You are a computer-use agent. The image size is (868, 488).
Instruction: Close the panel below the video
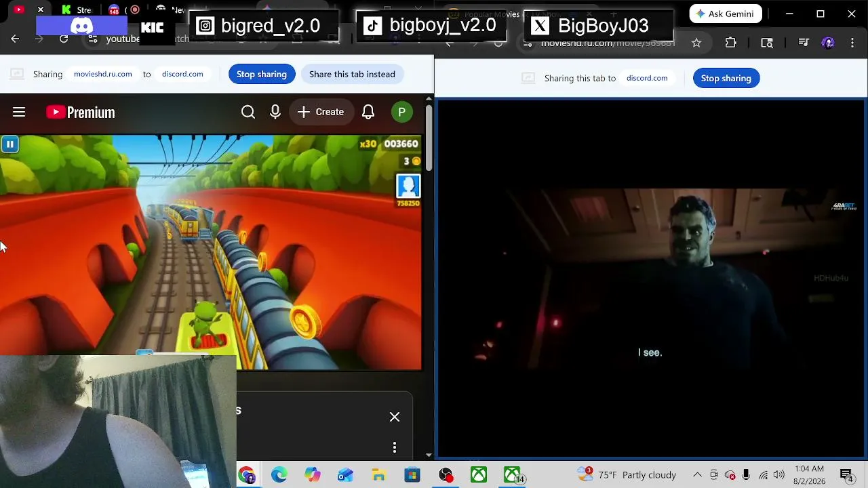395,417
